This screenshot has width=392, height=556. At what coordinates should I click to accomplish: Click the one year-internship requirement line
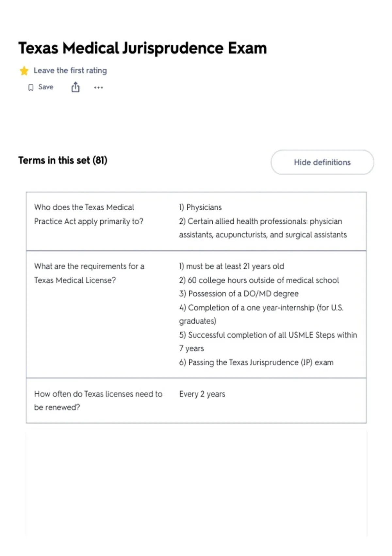point(261,314)
